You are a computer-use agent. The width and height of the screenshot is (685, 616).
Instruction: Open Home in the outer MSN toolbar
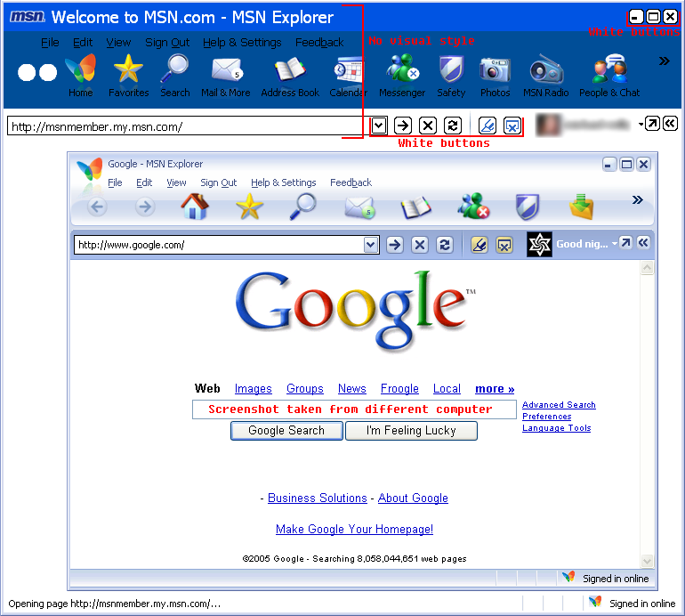(x=81, y=75)
